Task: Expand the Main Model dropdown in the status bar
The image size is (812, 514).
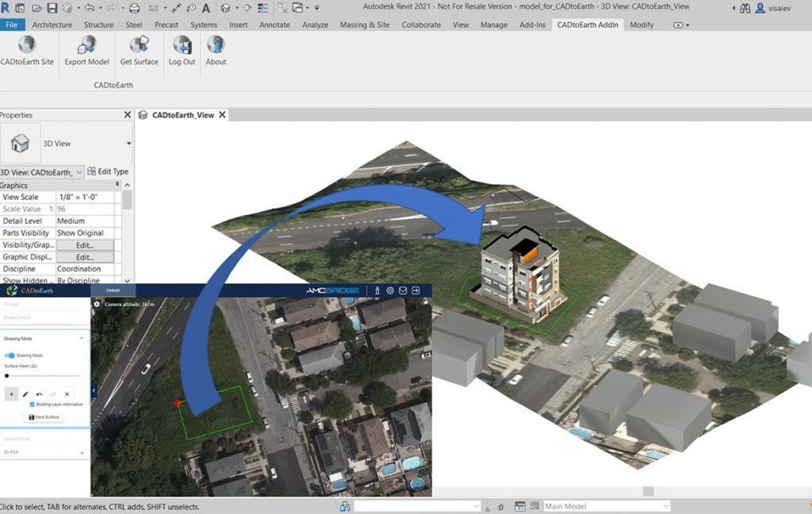Action: pyautogui.click(x=665, y=505)
